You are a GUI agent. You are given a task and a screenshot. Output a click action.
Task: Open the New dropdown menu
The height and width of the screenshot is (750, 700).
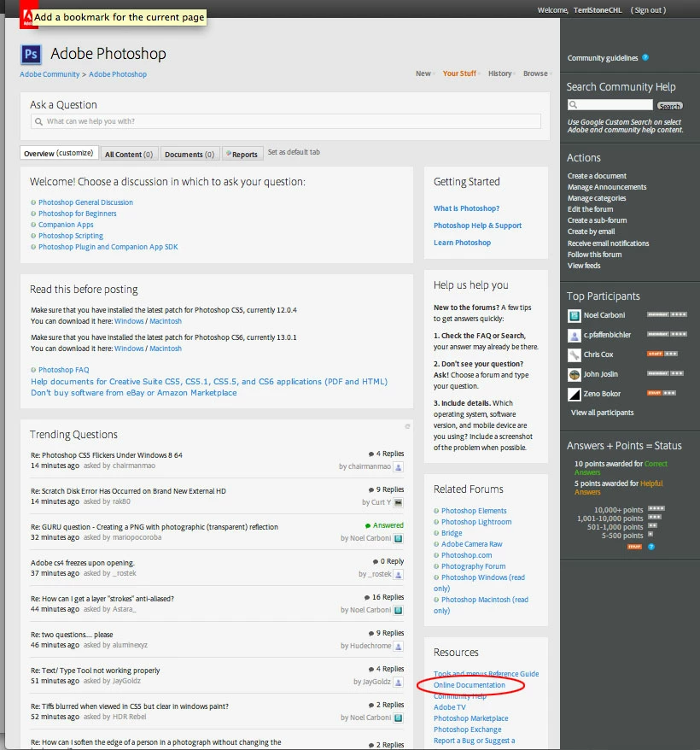tap(424, 73)
